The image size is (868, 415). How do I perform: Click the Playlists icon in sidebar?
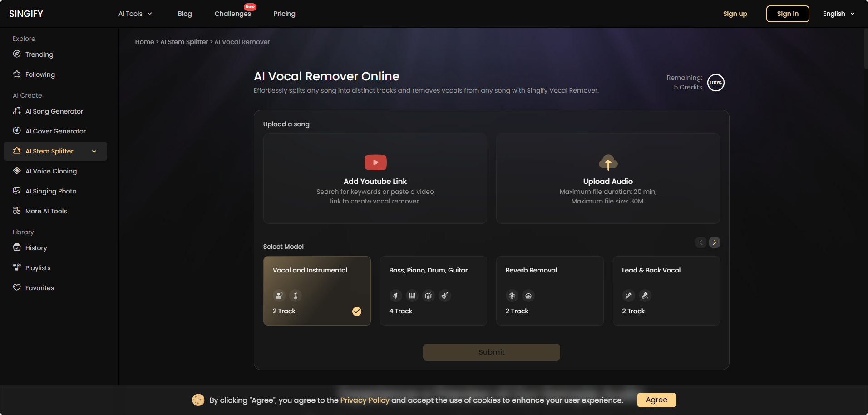17,267
